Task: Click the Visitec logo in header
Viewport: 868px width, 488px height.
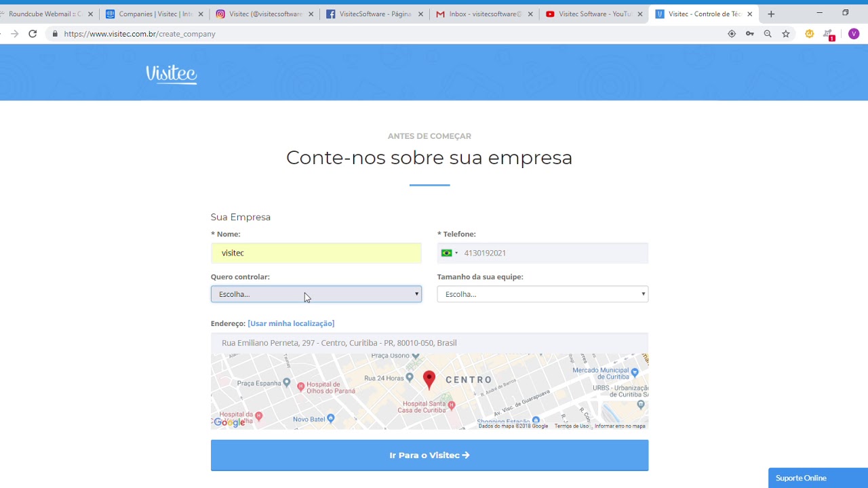Action: (172, 73)
